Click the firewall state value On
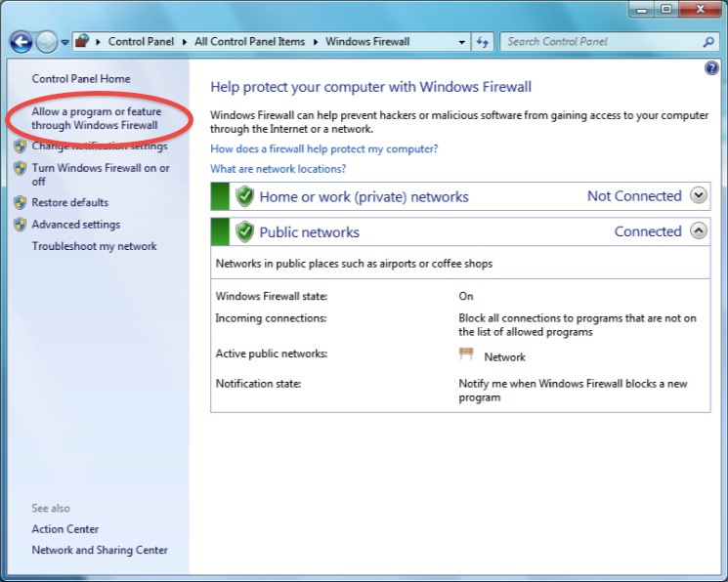The image size is (728, 582). click(x=466, y=296)
